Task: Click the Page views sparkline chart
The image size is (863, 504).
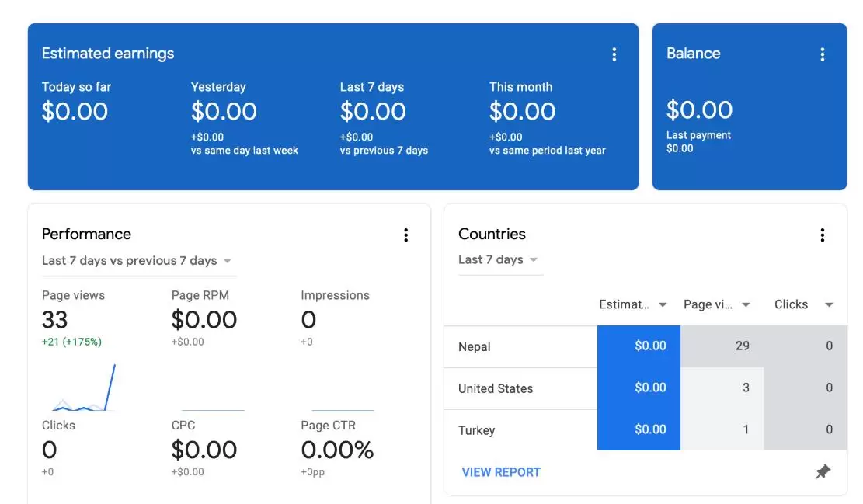Action: [82, 387]
